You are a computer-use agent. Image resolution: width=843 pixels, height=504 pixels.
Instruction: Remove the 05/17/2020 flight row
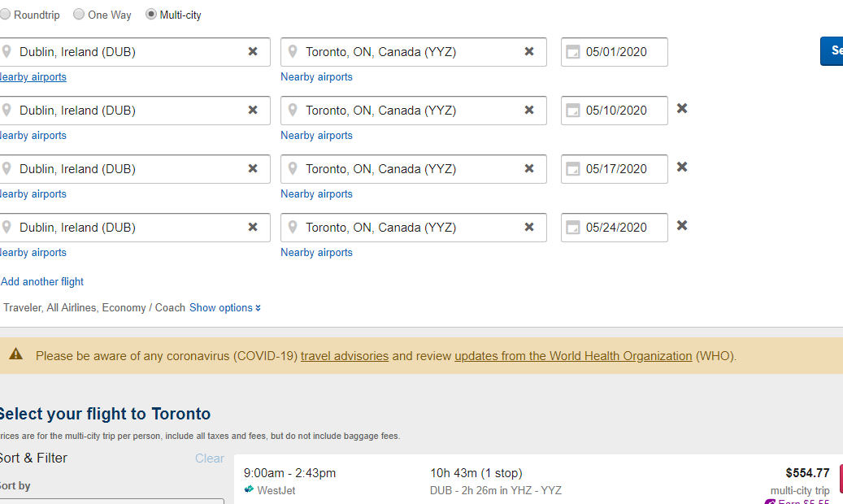click(x=682, y=167)
